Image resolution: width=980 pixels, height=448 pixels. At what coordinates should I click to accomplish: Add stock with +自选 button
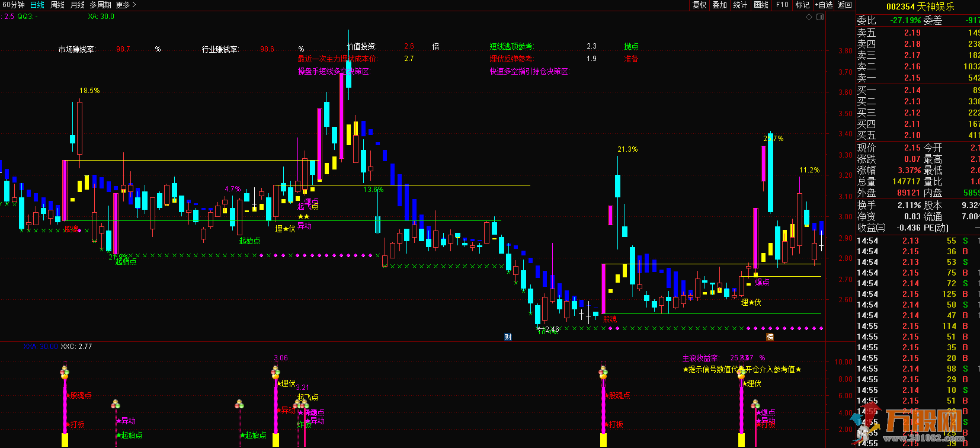[824, 5]
